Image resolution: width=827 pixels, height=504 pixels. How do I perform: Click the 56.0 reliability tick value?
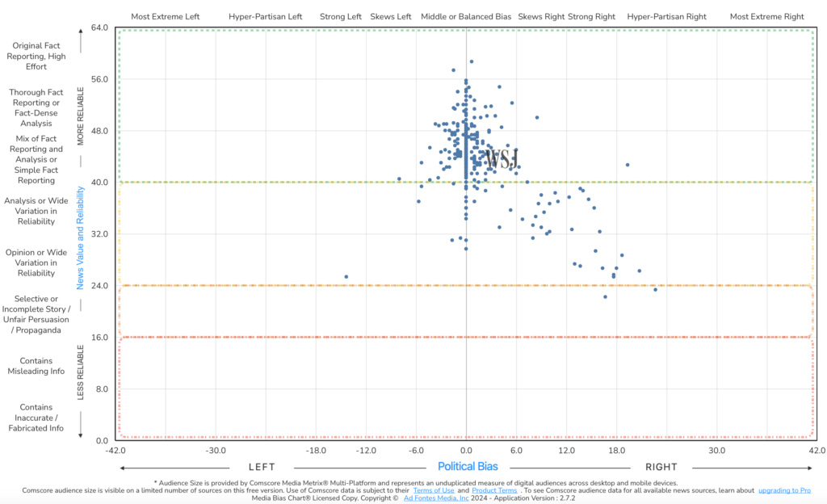pos(99,79)
